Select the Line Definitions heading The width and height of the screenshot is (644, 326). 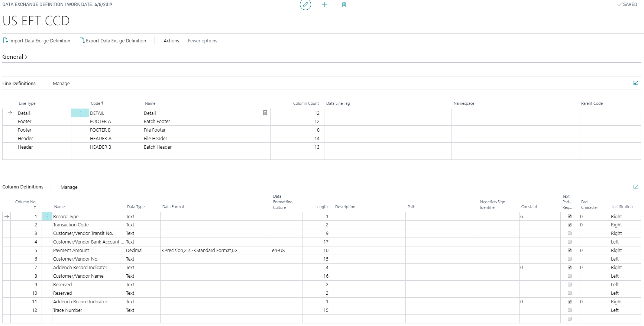tap(19, 83)
